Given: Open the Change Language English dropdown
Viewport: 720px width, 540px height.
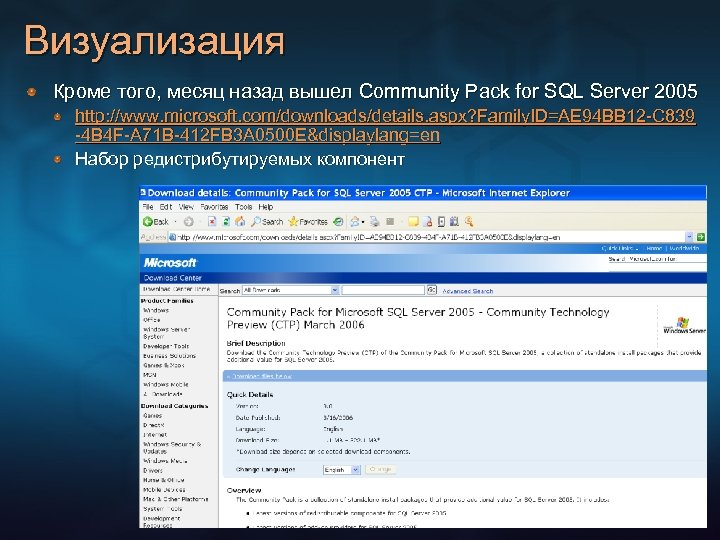Looking at the screenshot, I should point(341,470).
